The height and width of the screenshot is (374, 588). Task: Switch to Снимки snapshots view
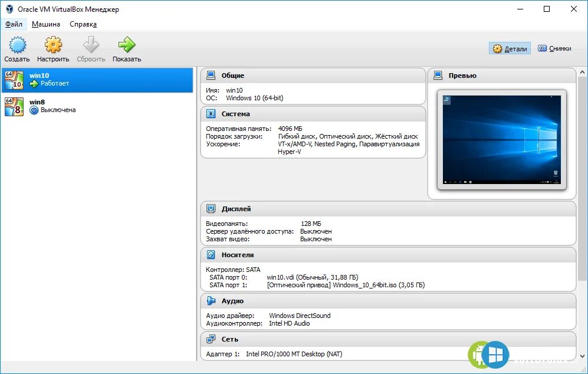[554, 48]
